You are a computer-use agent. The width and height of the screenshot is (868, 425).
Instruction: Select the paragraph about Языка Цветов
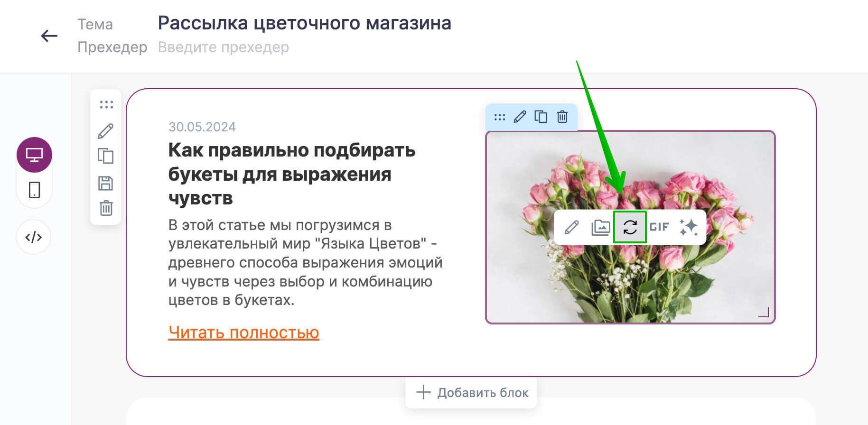306,262
